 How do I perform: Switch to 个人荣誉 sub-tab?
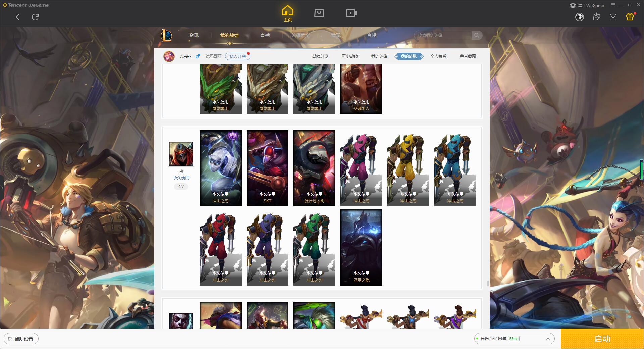pos(438,56)
